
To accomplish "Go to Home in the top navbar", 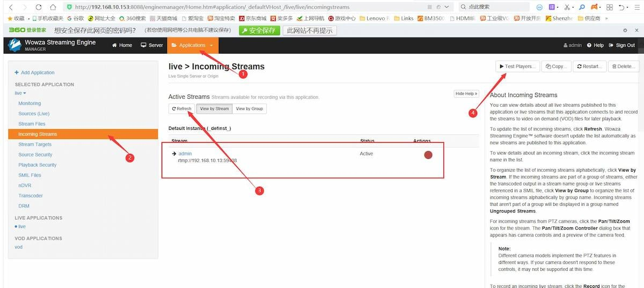I will [x=122, y=46].
